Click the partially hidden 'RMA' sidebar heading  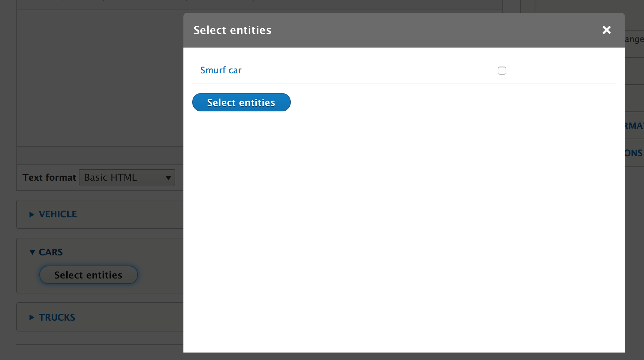(x=634, y=126)
